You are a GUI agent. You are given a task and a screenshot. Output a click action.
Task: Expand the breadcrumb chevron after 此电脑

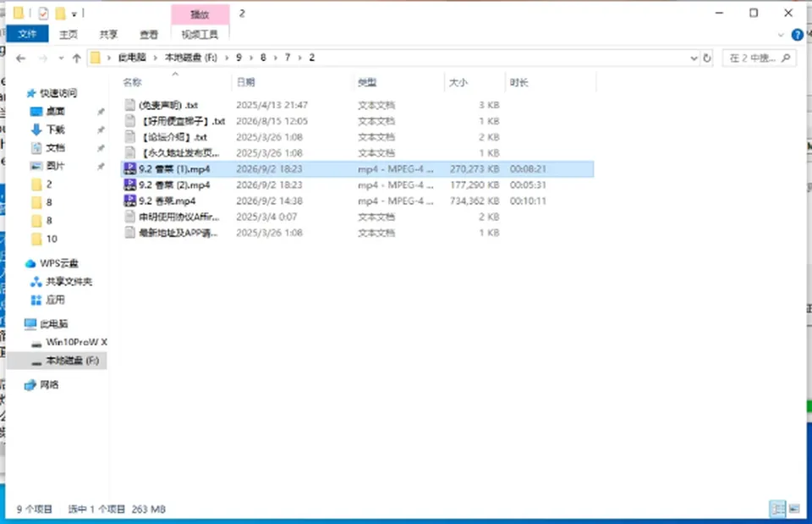[x=155, y=58]
